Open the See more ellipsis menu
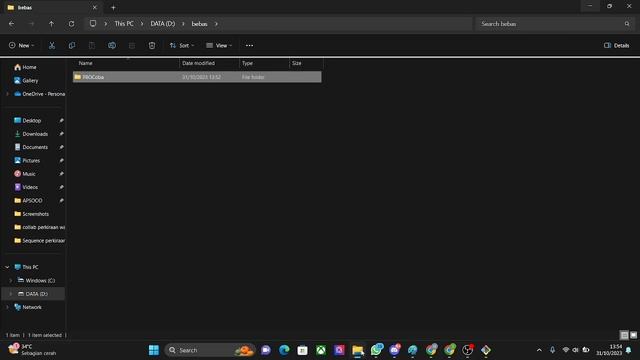Viewport: 640px width, 360px height. point(249,45)
